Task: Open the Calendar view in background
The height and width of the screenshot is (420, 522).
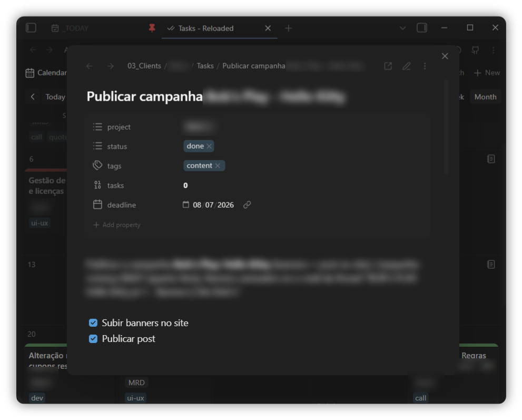Action: pos(46,73)
